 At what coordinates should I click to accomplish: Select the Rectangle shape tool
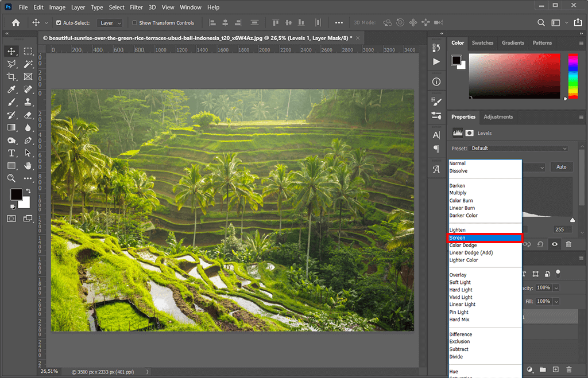11,166
